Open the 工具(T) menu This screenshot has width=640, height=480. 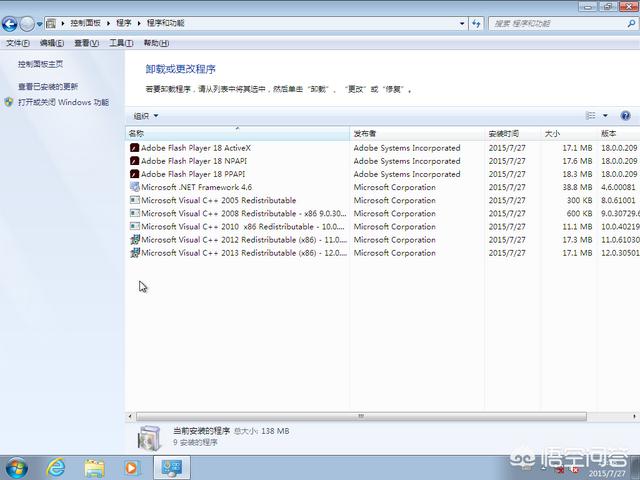click(x=121, y=43)
